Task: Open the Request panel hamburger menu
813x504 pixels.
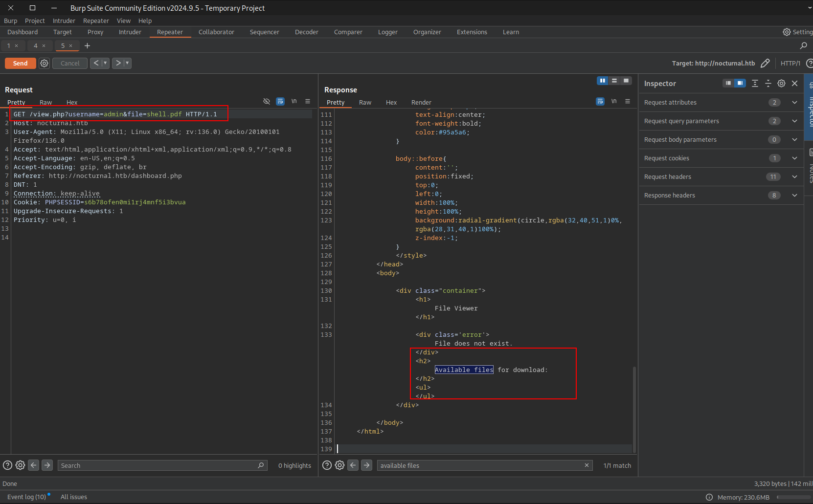Action: pyautogui.click(x=308, y=101)
